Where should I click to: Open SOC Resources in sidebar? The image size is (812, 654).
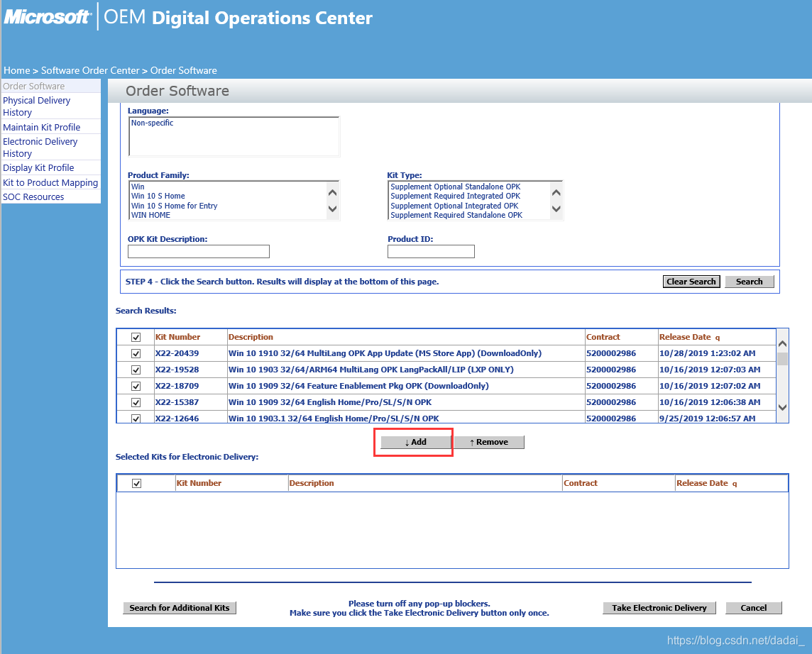(33, 197)
